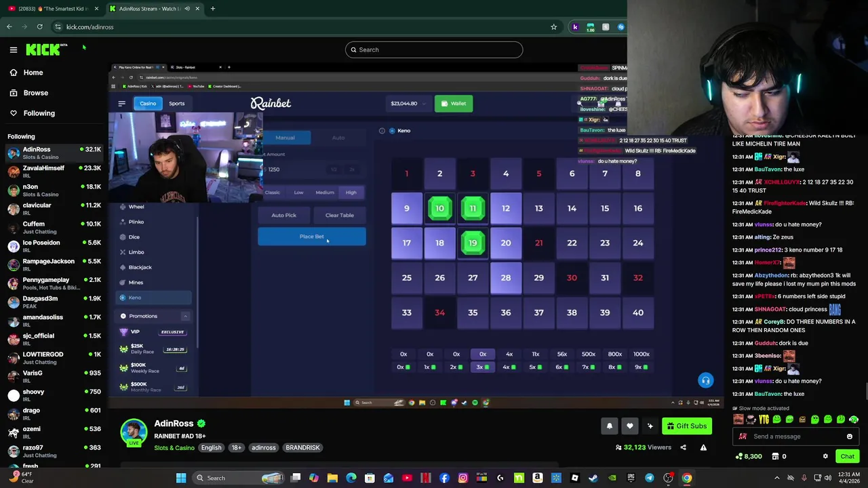Image resolution: width=868 pixels, height=488 pixels.
Task: Select High risk option
Action: click(x=351, y=192)
